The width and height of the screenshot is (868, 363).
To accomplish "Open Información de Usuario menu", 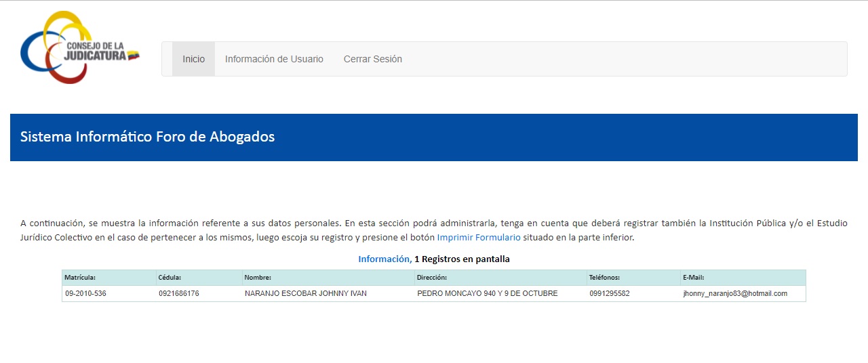I will 274,59.
